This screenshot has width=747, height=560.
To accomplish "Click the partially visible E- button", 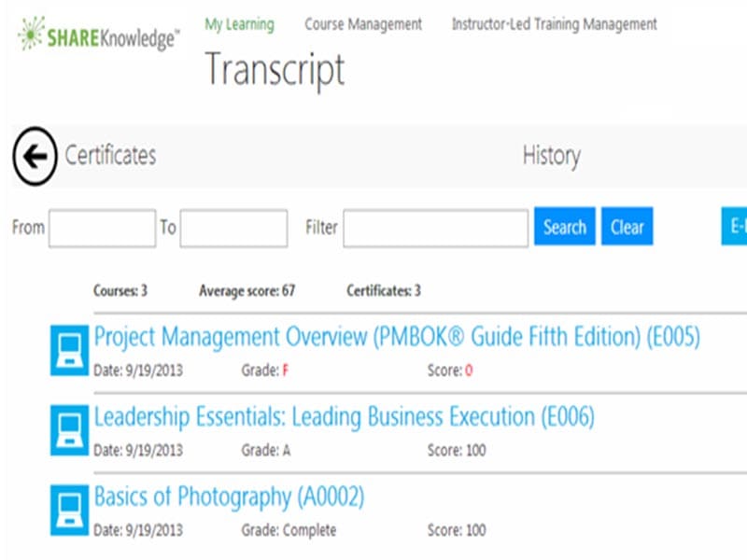I will click(735, 227).
